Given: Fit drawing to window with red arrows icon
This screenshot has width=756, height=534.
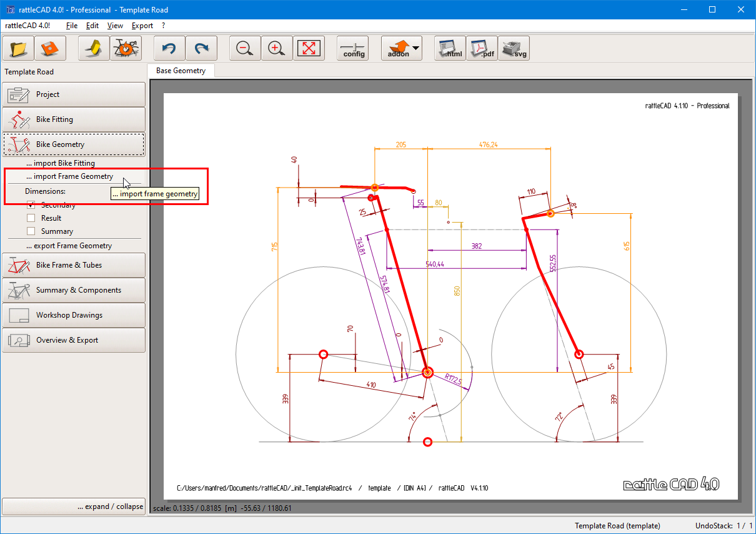Looking at the screenshot, I should click(x=309, y=48).
